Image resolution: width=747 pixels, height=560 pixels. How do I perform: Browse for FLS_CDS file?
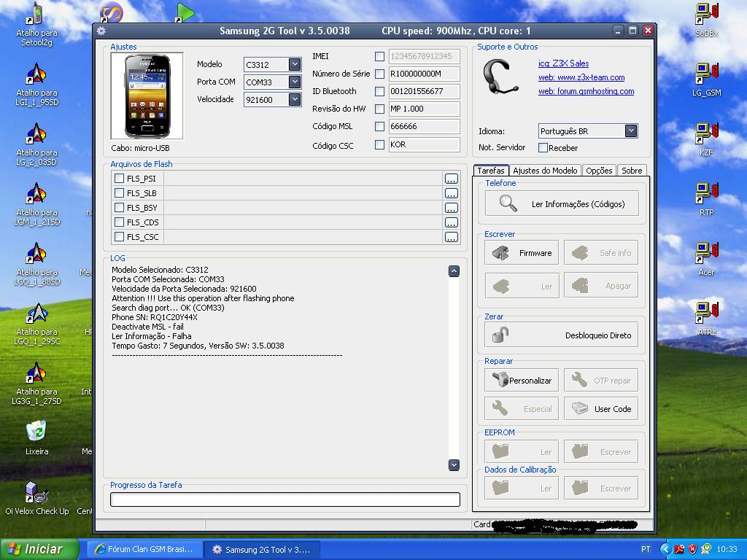(x=451, y=222)
